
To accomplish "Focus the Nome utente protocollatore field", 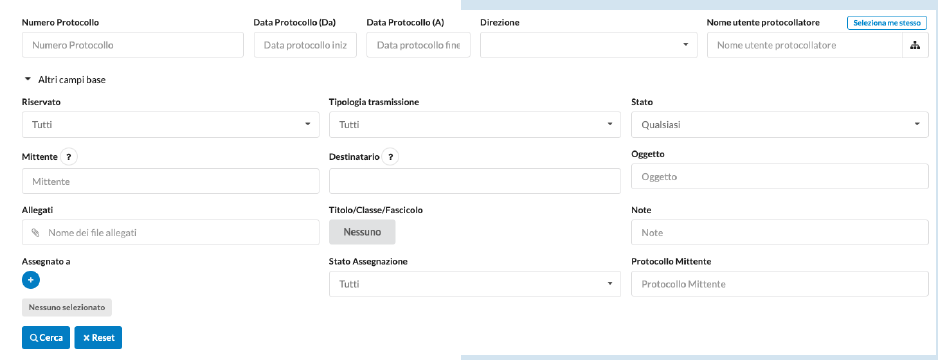I will pyautogui.click(x=805, y=45).
